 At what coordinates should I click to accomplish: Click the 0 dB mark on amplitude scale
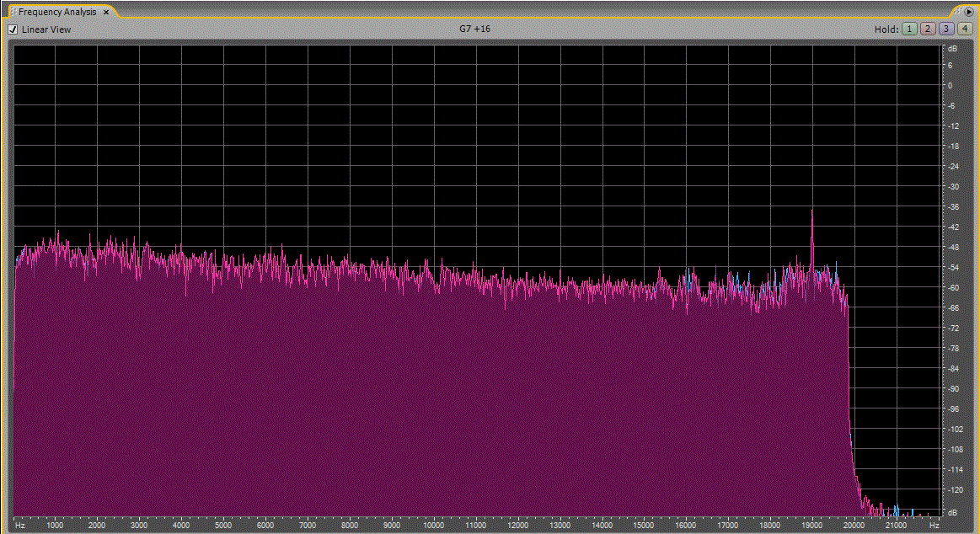click(950, 86)
